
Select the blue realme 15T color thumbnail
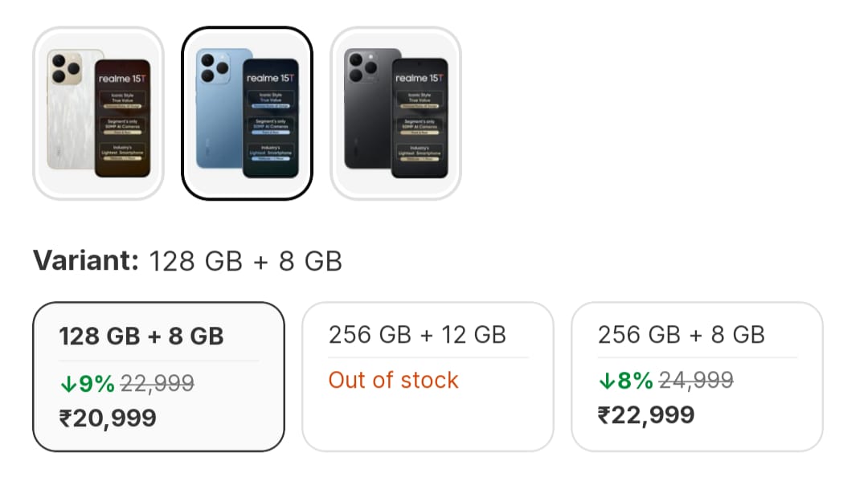[x=247, y=113]
